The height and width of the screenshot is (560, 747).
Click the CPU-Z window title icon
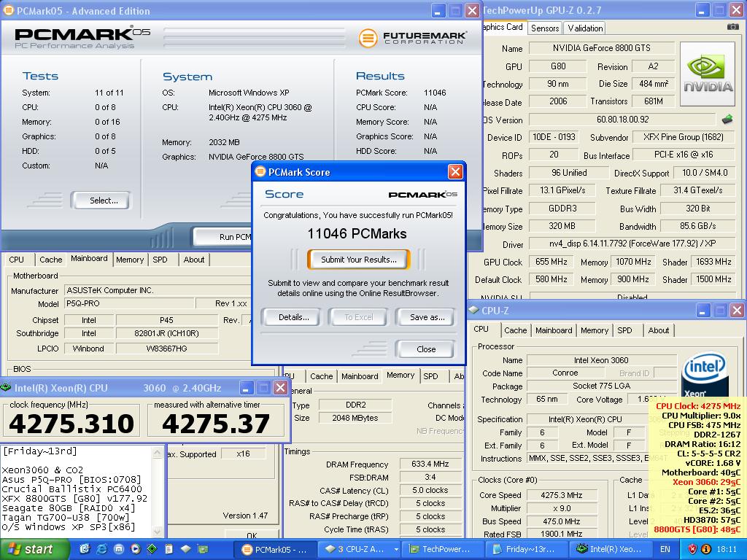coord(473,311)
